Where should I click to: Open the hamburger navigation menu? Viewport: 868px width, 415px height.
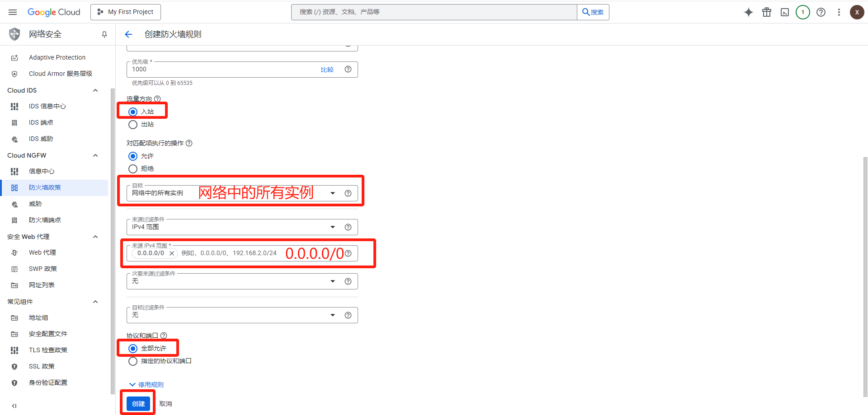(x=13, y=12)
